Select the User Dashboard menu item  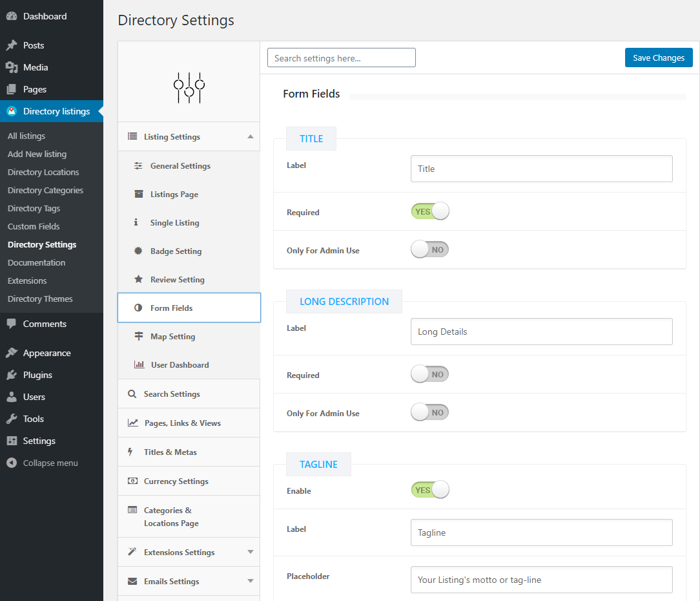[189, 364]
